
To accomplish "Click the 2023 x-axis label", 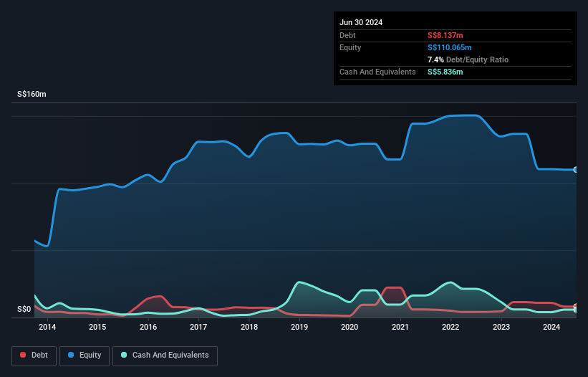I will [x=501, y=327].
